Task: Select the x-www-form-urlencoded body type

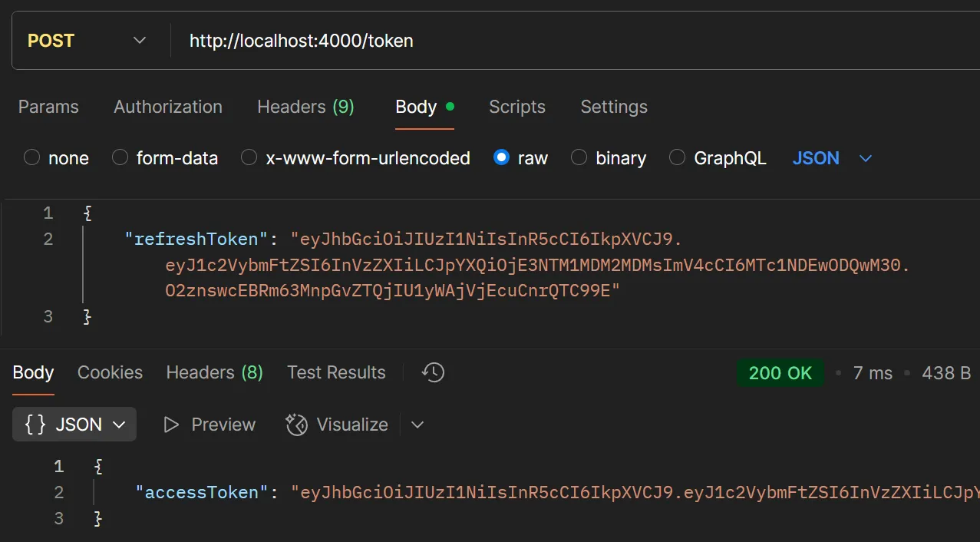Action: click(x=249, y=157)
